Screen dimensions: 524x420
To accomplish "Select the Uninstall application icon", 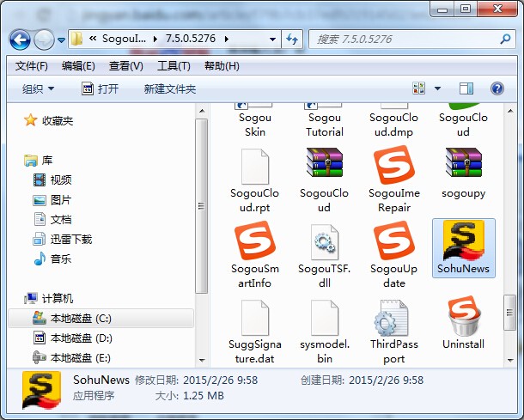I will click(x=464, y=317).
